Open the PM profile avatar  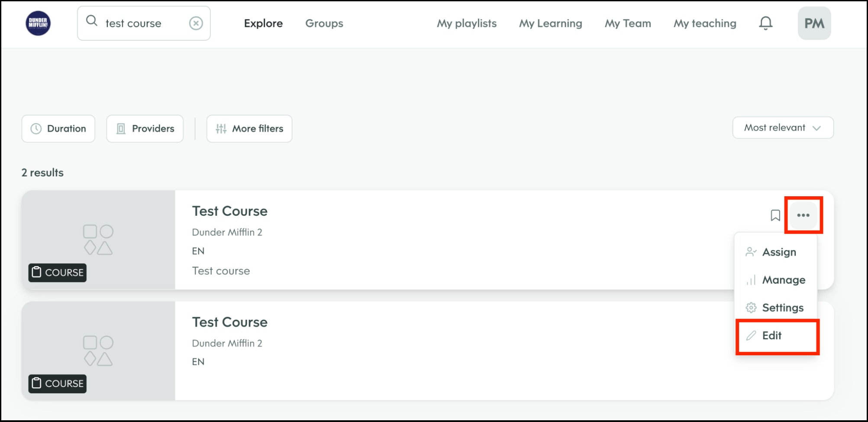click(x=814, y=23)
